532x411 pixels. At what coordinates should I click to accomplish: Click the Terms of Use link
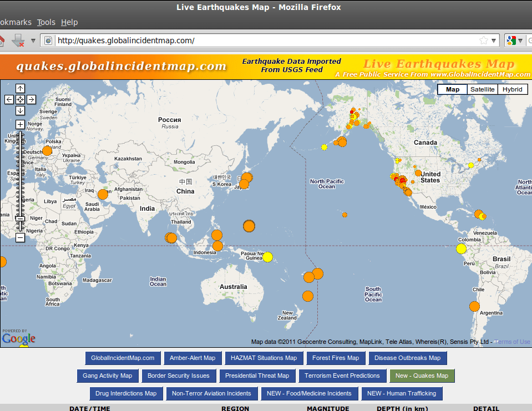point(512,342)
